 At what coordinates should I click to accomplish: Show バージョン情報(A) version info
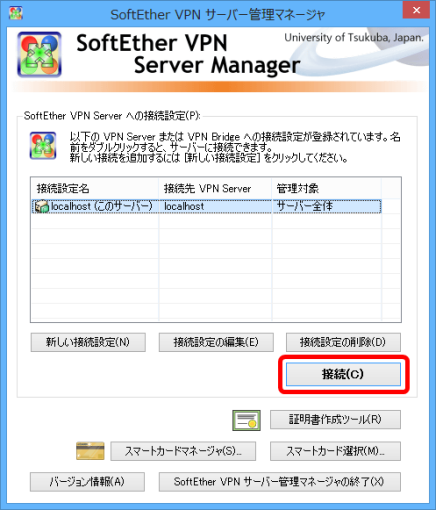(x=87, y=482)
